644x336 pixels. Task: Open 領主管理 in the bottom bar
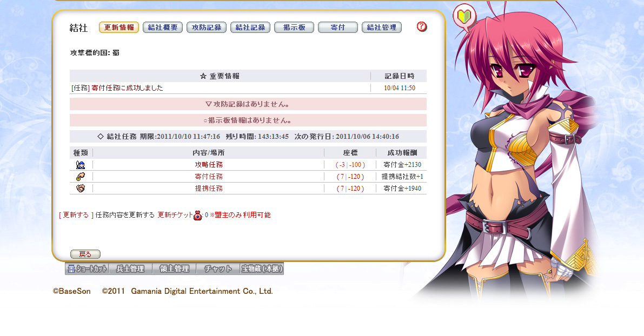point(174,268)
